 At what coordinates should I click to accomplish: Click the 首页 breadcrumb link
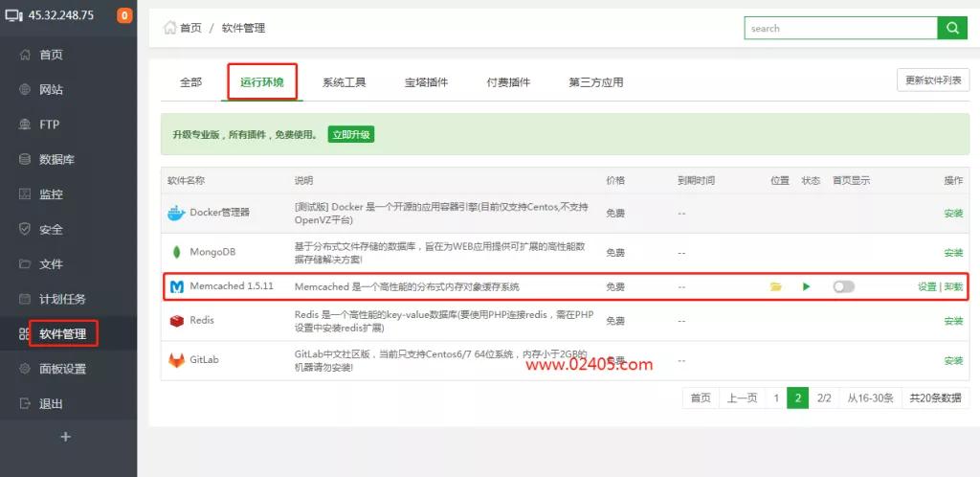coord(190,28)
